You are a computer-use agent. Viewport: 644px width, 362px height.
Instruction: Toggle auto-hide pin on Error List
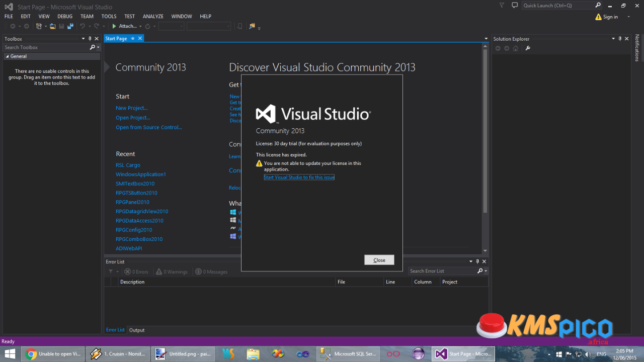tap(477, 261)
